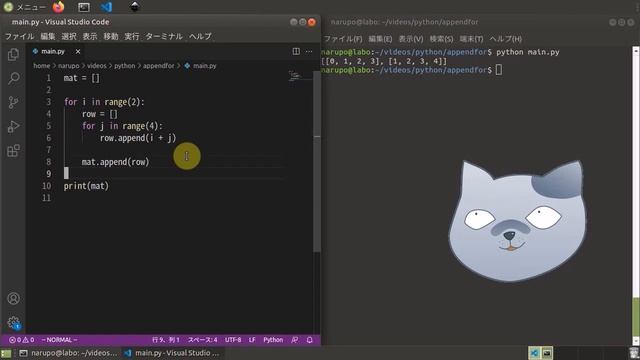Open the editor more actions menu
The image size is (640, 360).
tap(309, 51)
